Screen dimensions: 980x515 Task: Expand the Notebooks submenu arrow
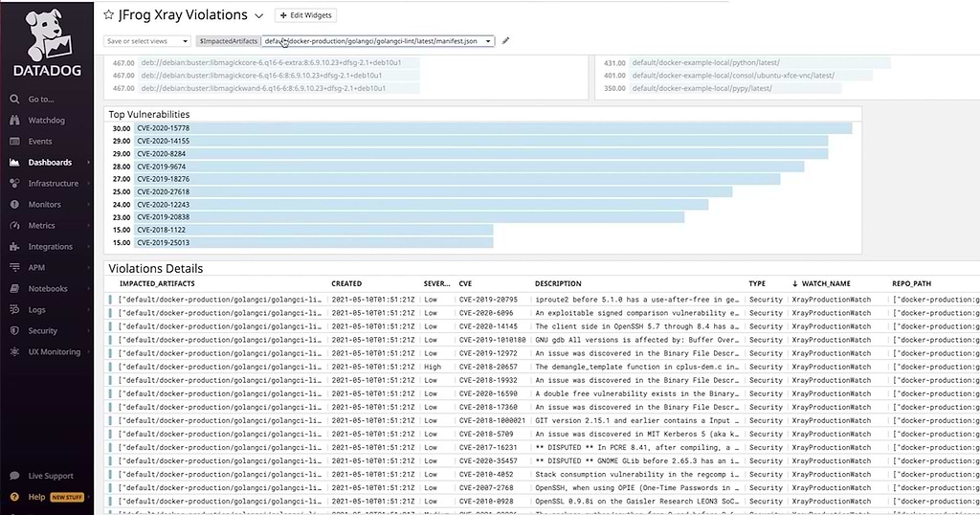tap(88, 289)
